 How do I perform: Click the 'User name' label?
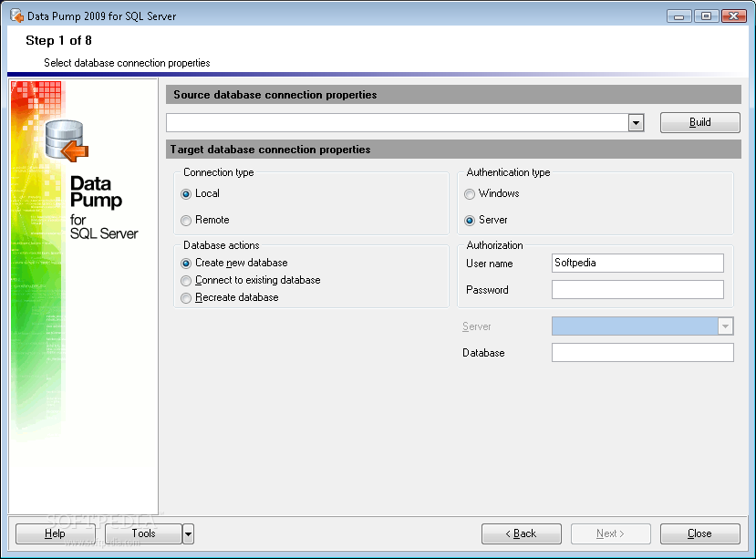[x=490, y=264]
